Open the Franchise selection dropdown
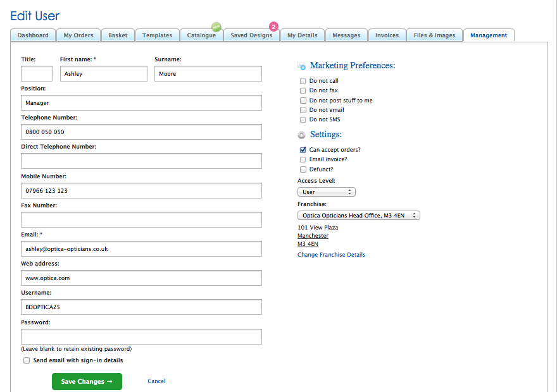 coord(358,215)
